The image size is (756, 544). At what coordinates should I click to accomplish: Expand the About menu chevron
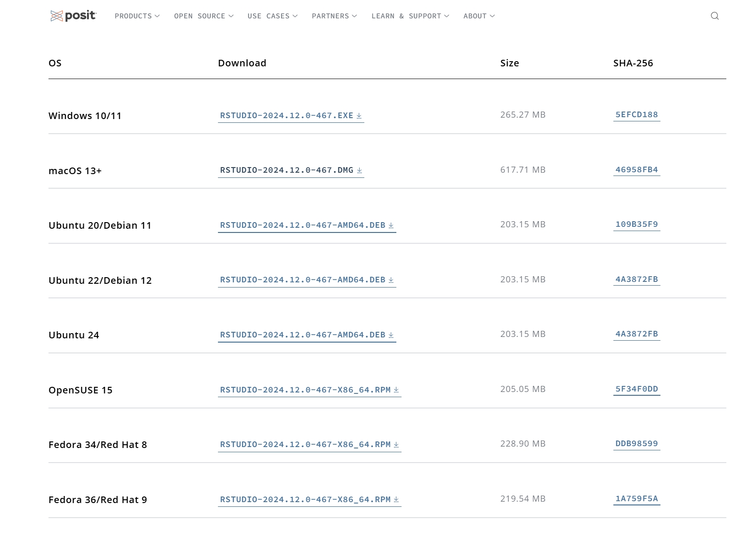pyautogui.click(x=492, y=16)
